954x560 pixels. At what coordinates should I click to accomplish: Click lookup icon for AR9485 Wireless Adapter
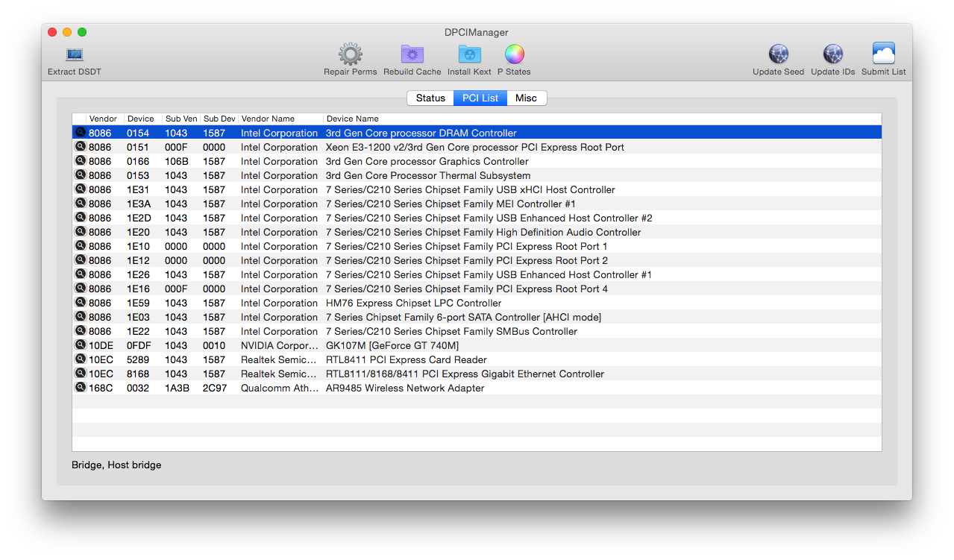pyautogui.click(x=81, y=388)
